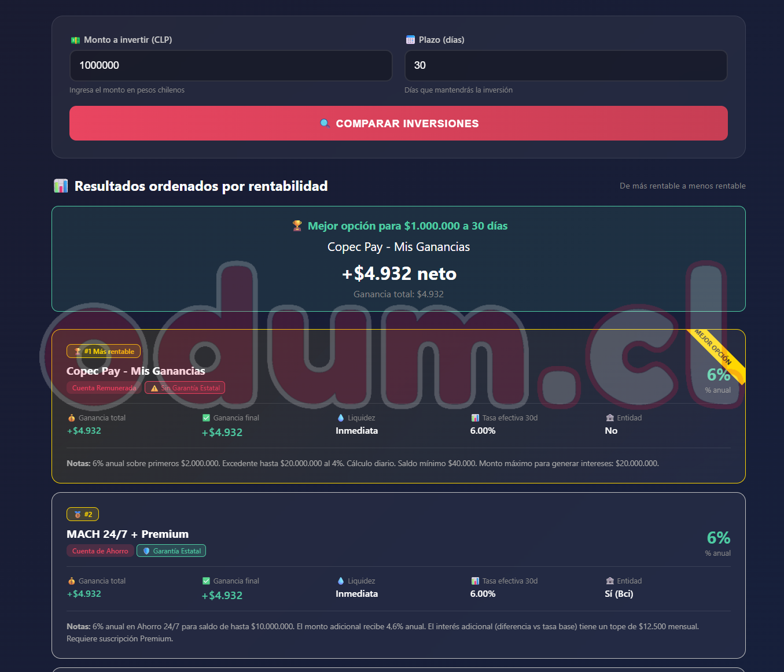Click the 'Ganancia total: $4.932' banner line
784x672 pixels.
pos(399,294)
